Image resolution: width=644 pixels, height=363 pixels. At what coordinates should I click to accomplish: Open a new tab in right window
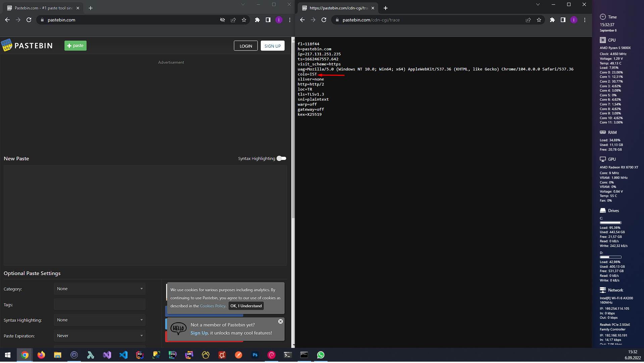pos(386,8)
